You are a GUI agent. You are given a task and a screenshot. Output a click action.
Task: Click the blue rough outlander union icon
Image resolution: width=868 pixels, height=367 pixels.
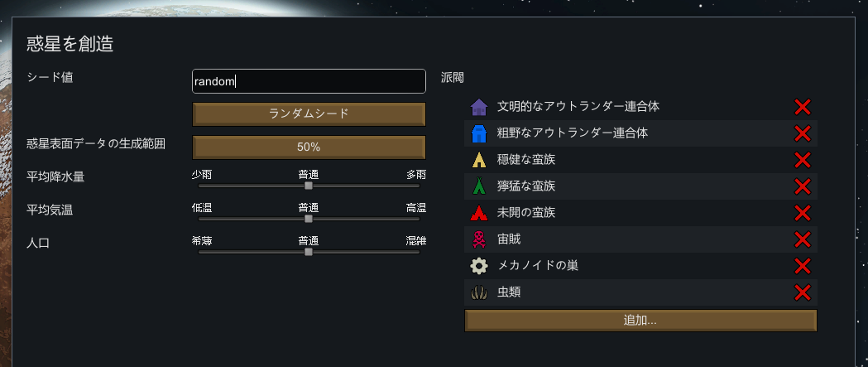478,133
